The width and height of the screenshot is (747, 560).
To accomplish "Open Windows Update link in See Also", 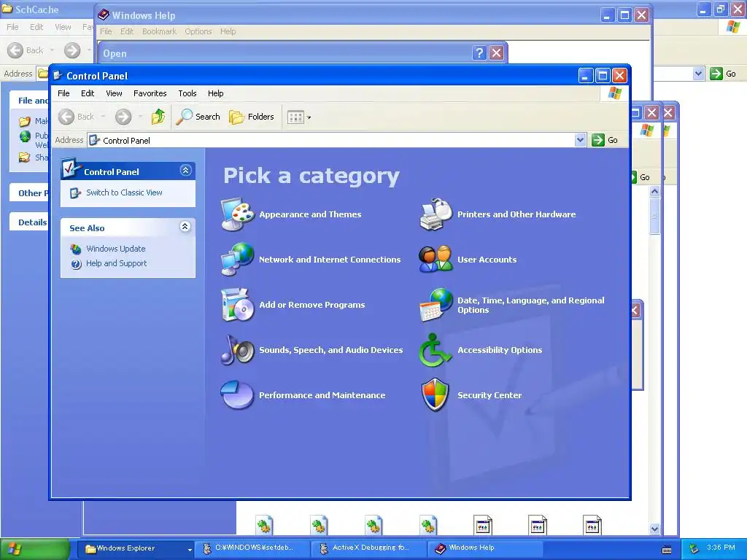I will 116,249.
